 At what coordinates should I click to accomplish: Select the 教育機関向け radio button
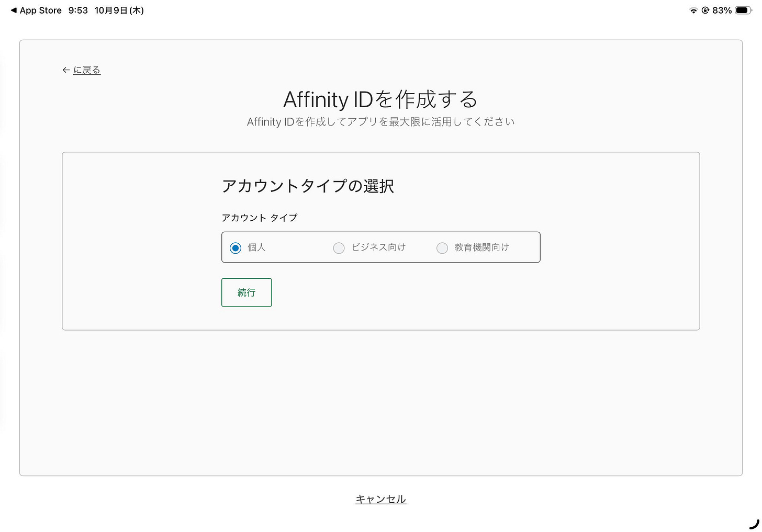pyautogui.click(x=442, y=248)
